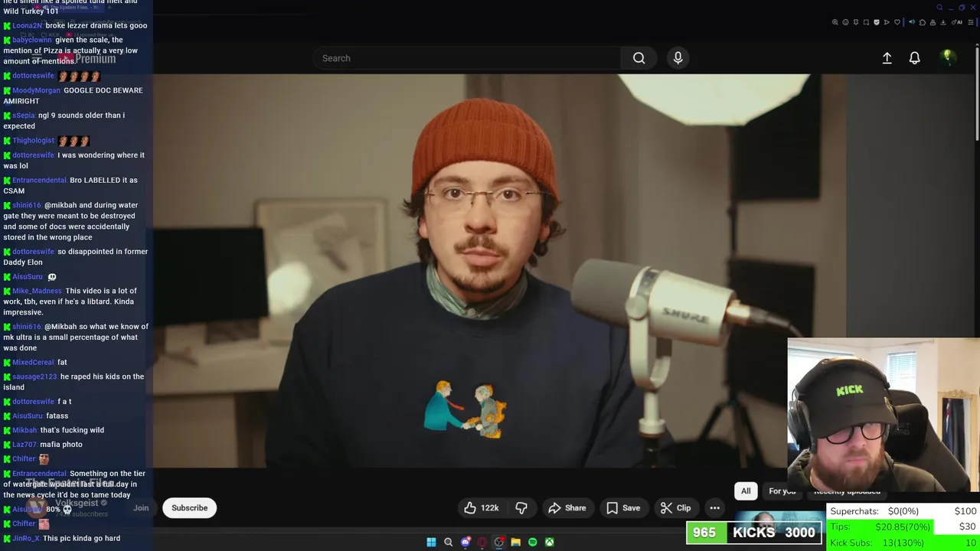Click chat username Entrancendental with CSAM message
The width and height of the screenshot is (980, 551).
[39, 181]
